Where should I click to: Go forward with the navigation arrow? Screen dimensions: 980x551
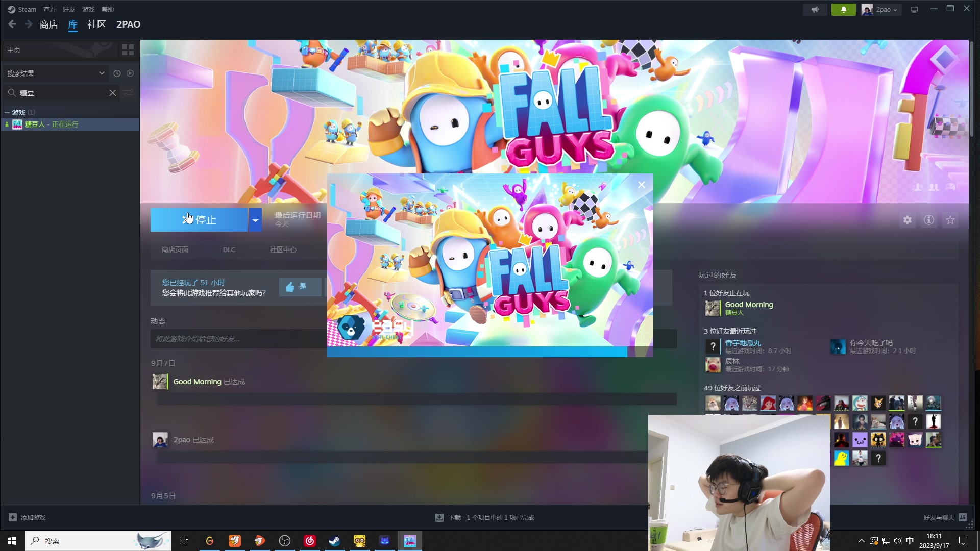29,24
